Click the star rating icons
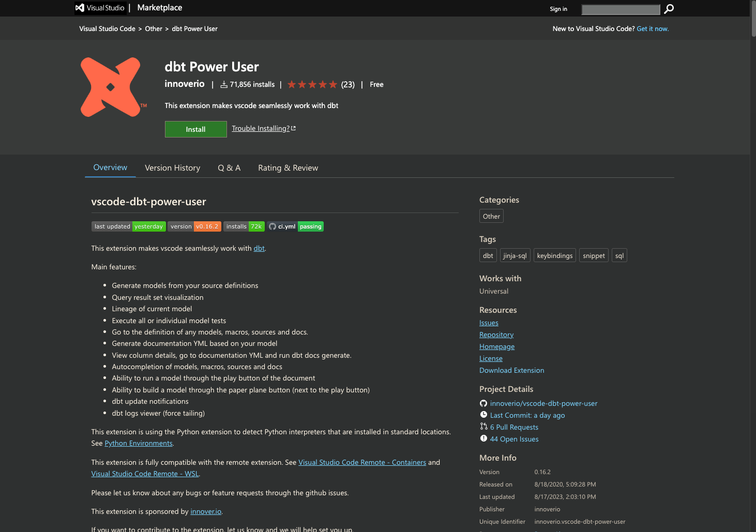The height and width of the screenshot is (532, 756). [312, 84]
